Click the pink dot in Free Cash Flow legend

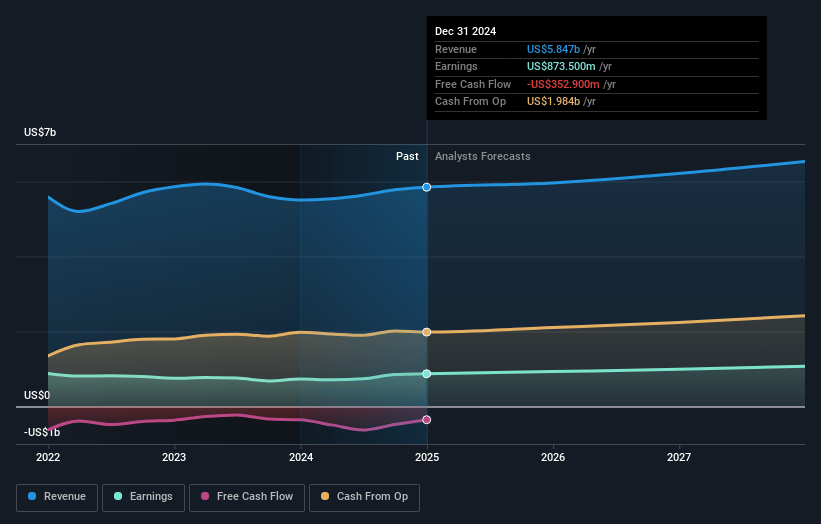click(205, 496)
